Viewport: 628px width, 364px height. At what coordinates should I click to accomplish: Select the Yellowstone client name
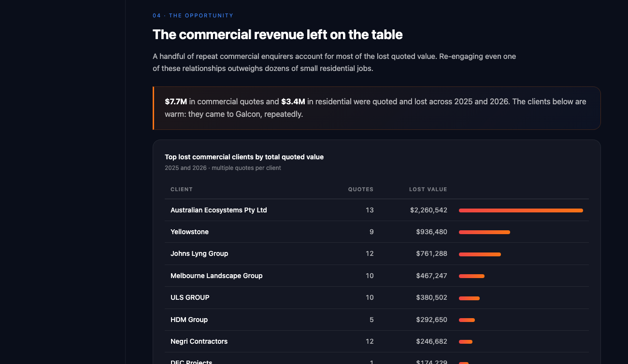click(x=190, y=232)
